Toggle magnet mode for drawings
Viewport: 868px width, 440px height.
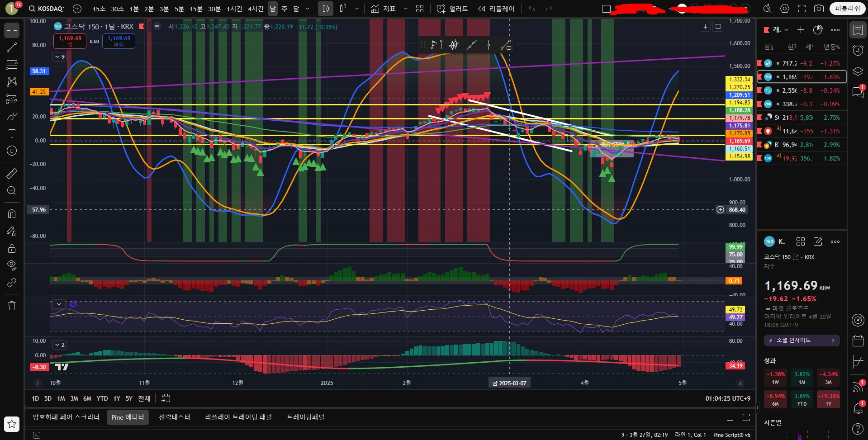click(12, 214)
